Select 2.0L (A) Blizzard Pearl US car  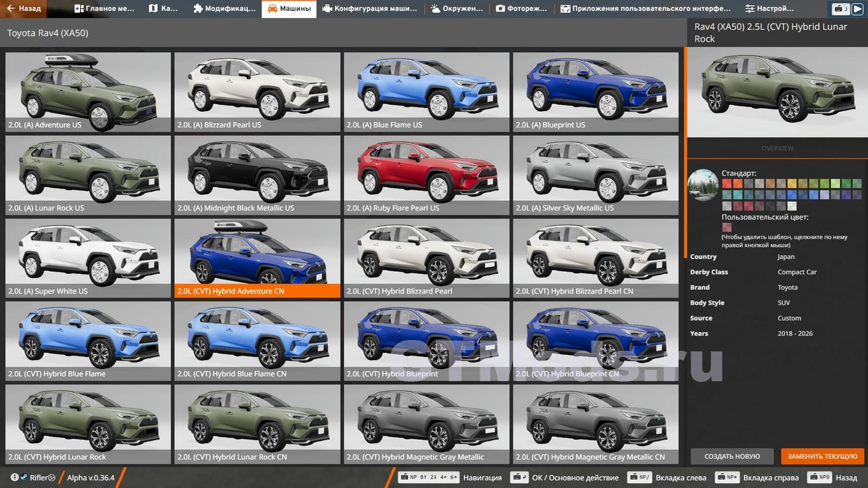(257, 92)
